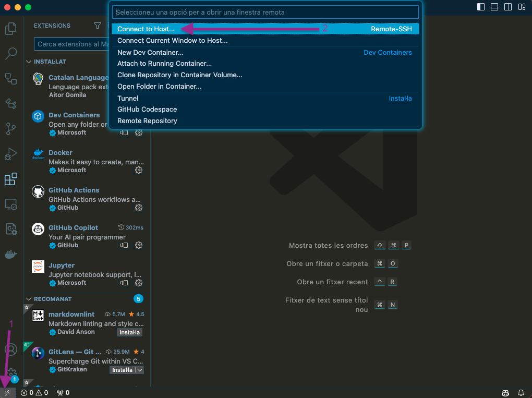Install the GitLens extension

(x=122, y=370)
